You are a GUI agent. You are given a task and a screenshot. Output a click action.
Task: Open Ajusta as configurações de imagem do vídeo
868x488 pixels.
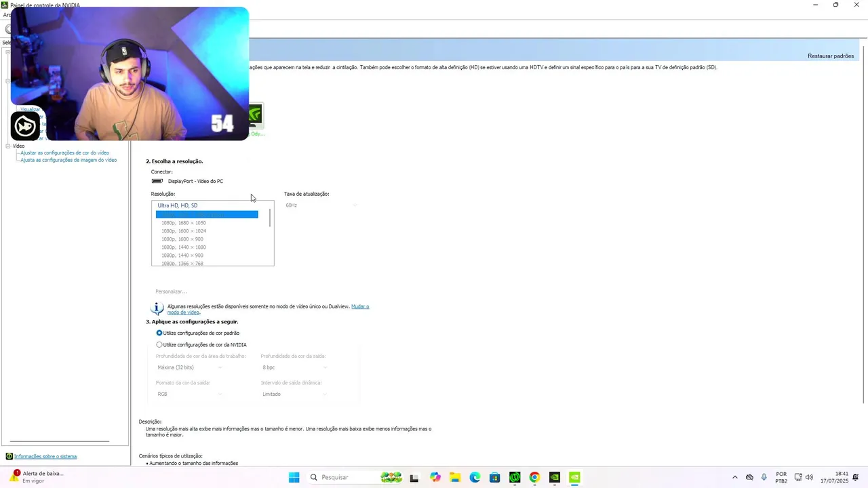click(x=68, y=160)
